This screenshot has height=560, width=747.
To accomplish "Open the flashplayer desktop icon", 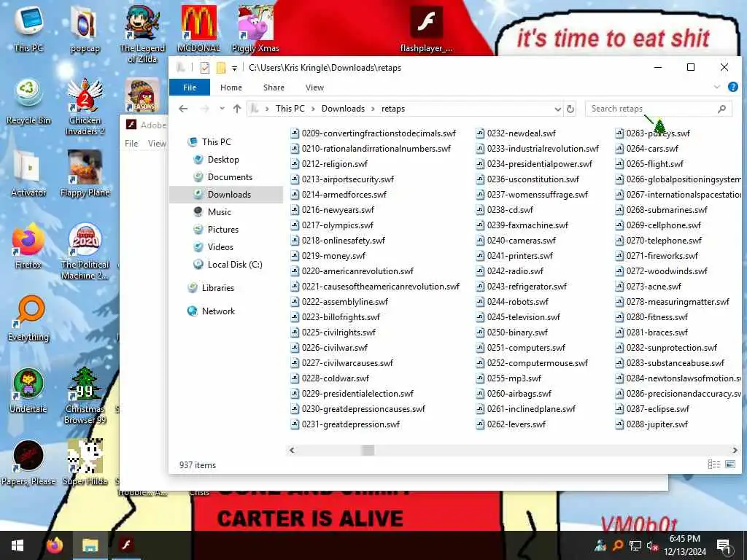I will pyautogui.click(x=426, y=28).
